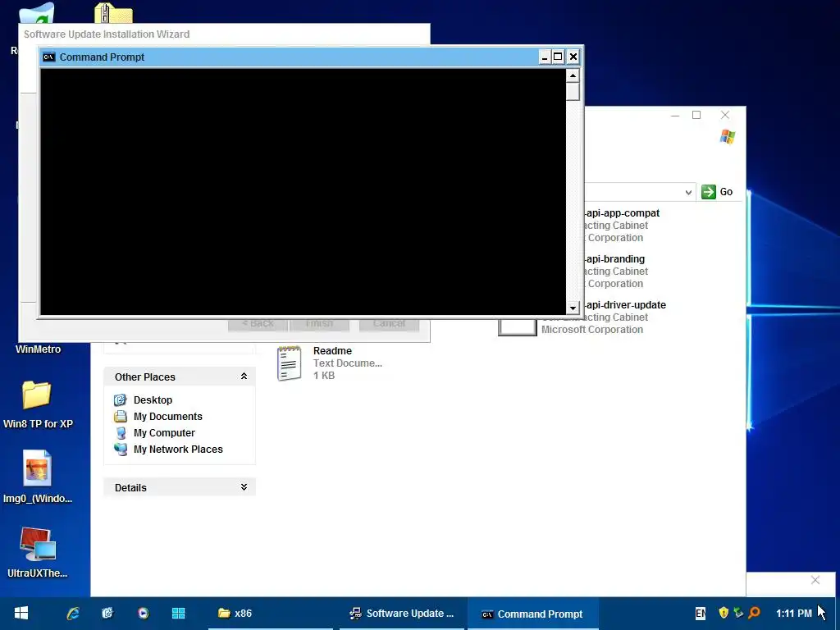Image resolution: width=840 pixels, height=630 pixels.
Task: Click the orange magnifier tray icon
Action: tap(755, 612)
